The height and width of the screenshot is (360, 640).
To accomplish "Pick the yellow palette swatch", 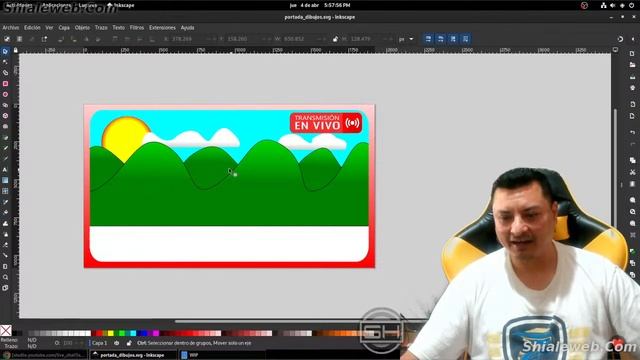I will click(x=110, y=333).
